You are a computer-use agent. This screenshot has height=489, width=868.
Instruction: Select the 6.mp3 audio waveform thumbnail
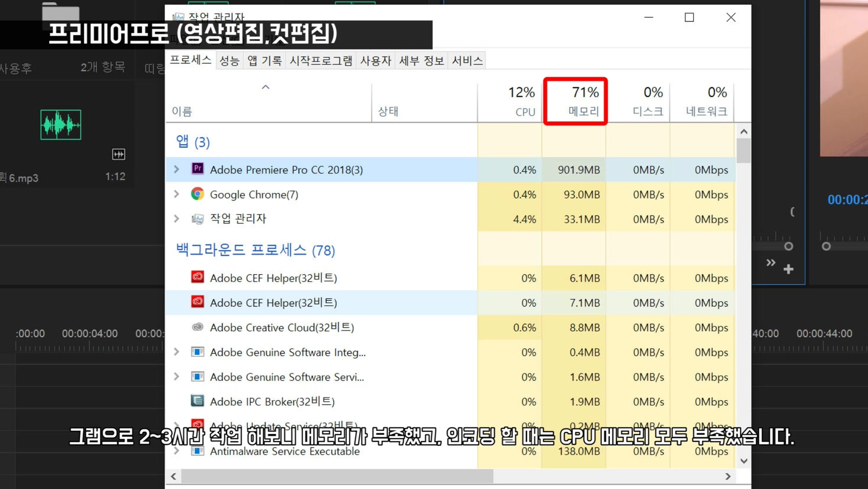(x=60, y=125)
